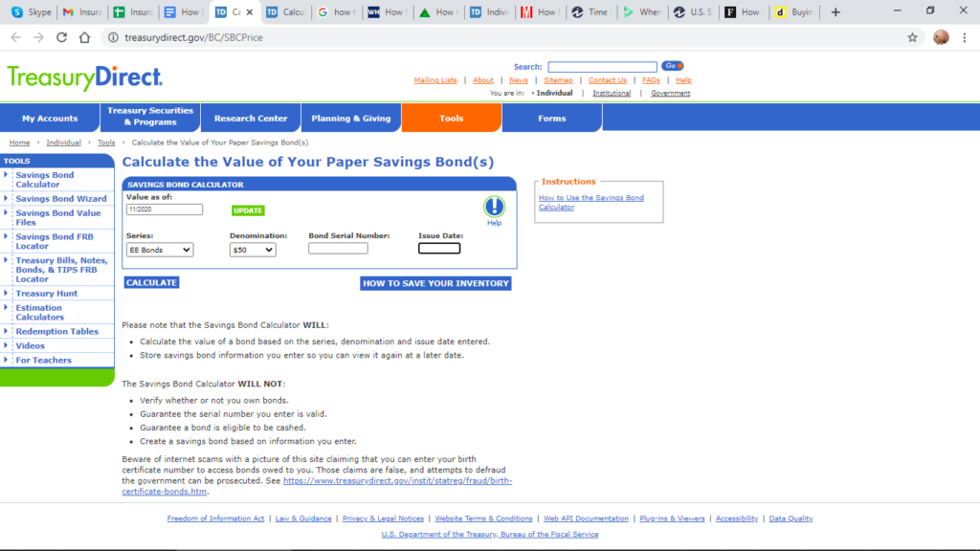Viewport: 980px width, 551px height.
Task: Click the TreasuryDirect logo
Action: [x=84, y=77]
